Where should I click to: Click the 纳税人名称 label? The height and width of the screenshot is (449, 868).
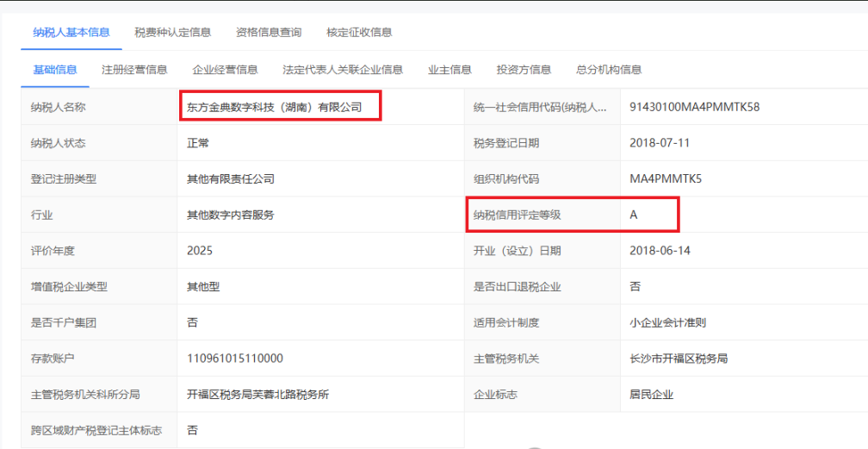(59, 107)
